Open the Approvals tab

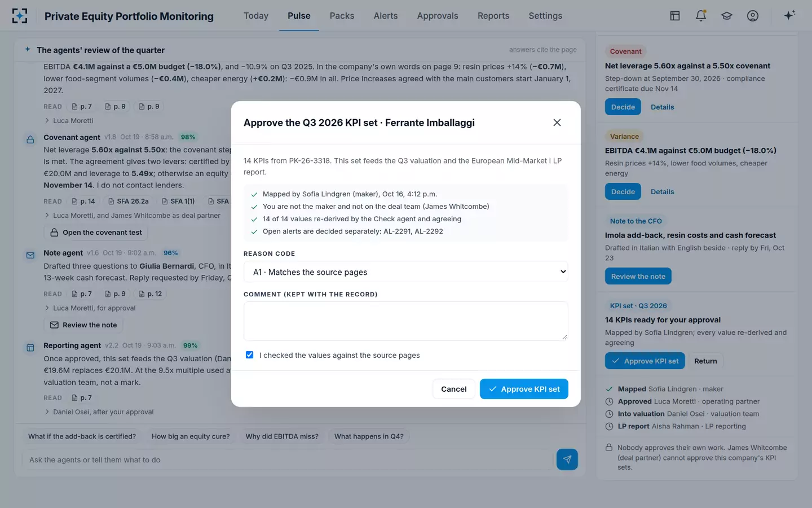click(x=438, y=16)
